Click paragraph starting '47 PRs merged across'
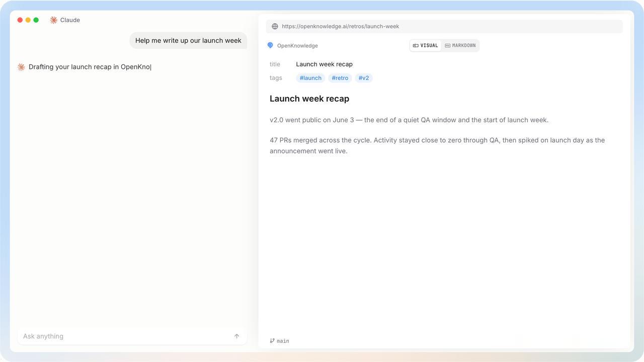Screen dimensions: 644x362 [x=437, y=146]
